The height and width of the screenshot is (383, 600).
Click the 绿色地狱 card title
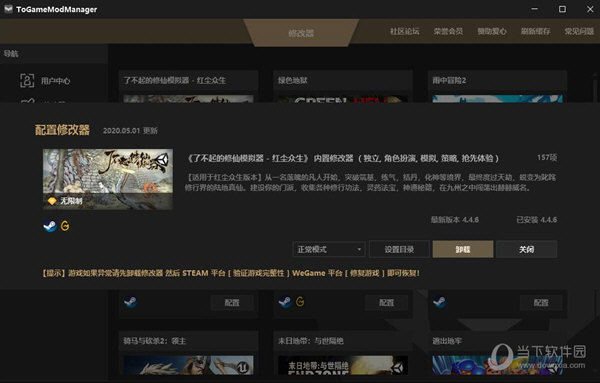pos(293,80)
